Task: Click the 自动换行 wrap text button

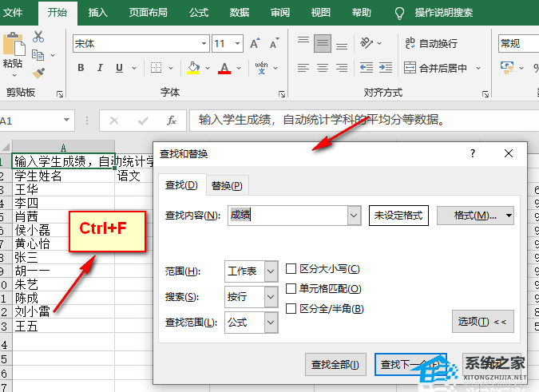Action: pyautogui.click(x=431, y=43)
